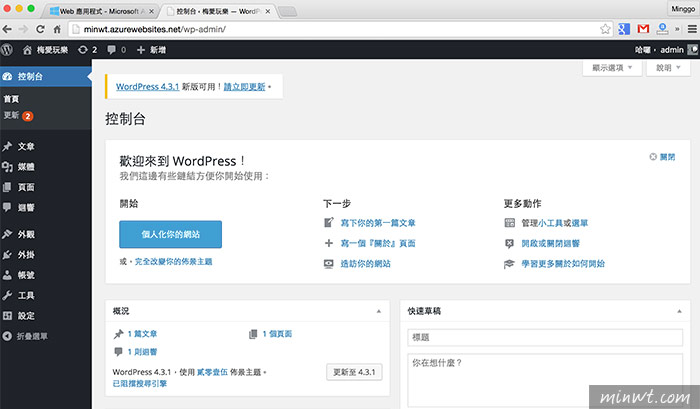Expand the 顯示選項 dropdown

tap(612, 68)
